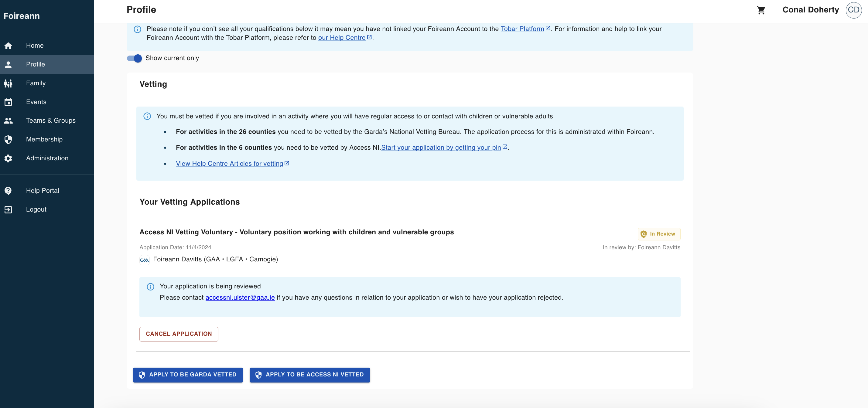
Task: Click Apply to be Access NI Vetted
Action: [310, 375]
